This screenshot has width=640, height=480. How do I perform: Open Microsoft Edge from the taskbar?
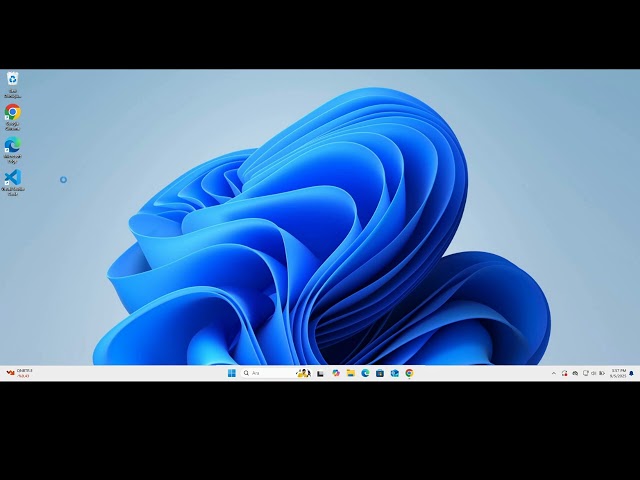click(365, 373)
